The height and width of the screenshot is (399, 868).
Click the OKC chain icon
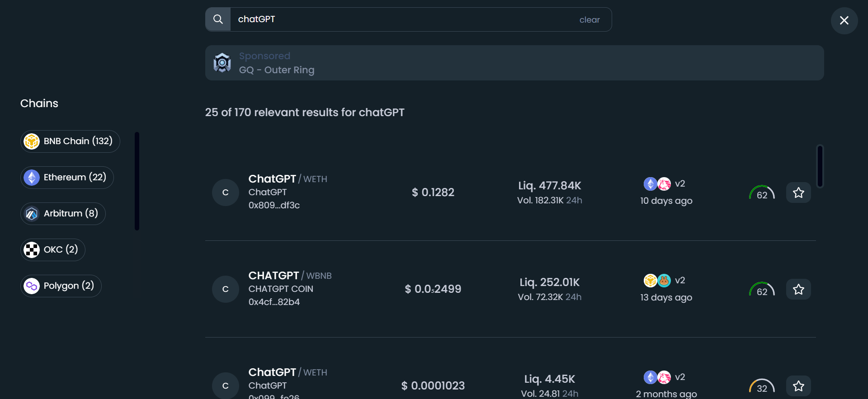tap(32, 249)
